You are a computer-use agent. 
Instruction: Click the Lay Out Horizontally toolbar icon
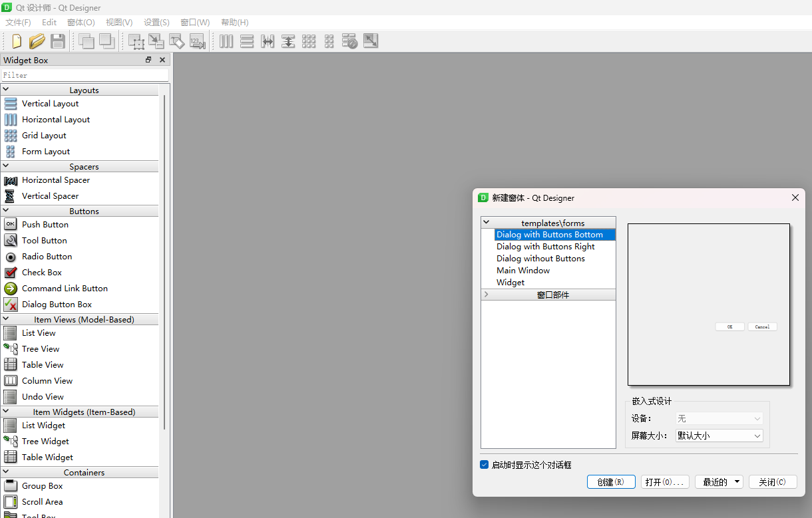(x=226, y=41)
